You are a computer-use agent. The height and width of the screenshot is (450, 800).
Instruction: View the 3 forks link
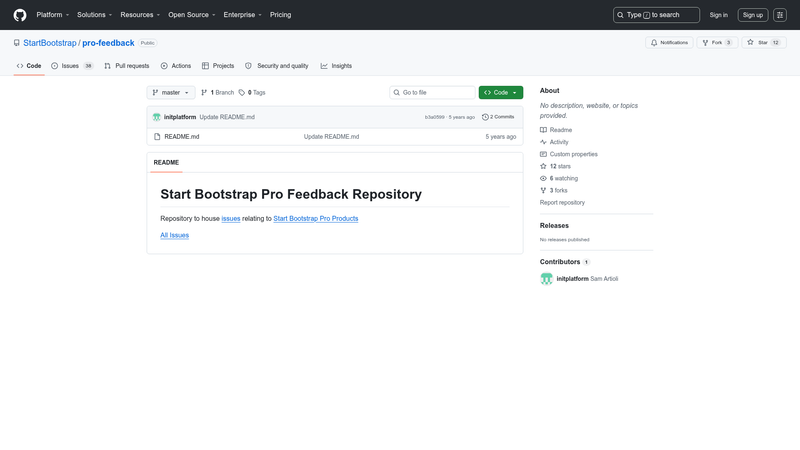554,190
